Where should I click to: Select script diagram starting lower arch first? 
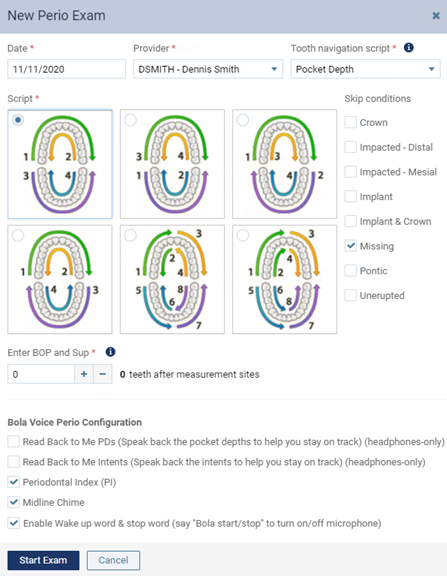[131, 120]
